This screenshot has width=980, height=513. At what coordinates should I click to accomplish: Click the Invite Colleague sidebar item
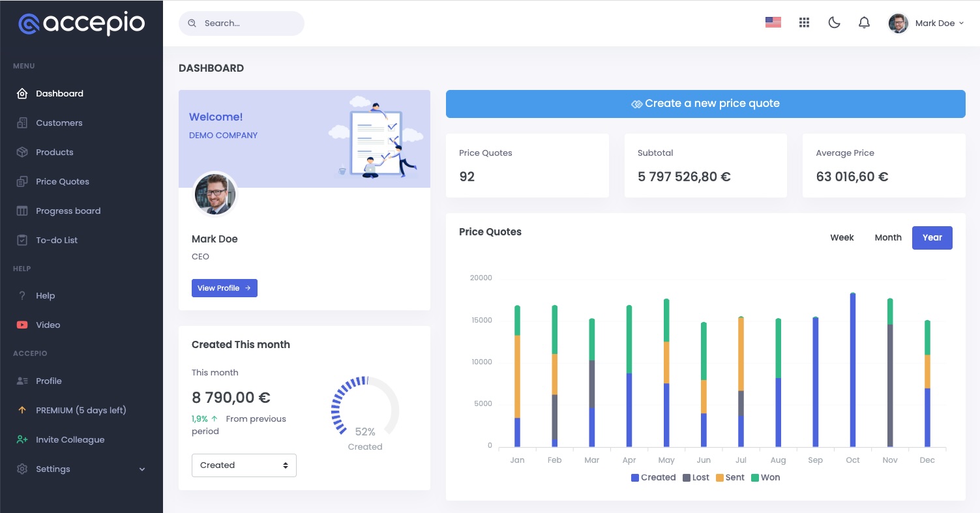pyautogui.click(x=70, y=439)
